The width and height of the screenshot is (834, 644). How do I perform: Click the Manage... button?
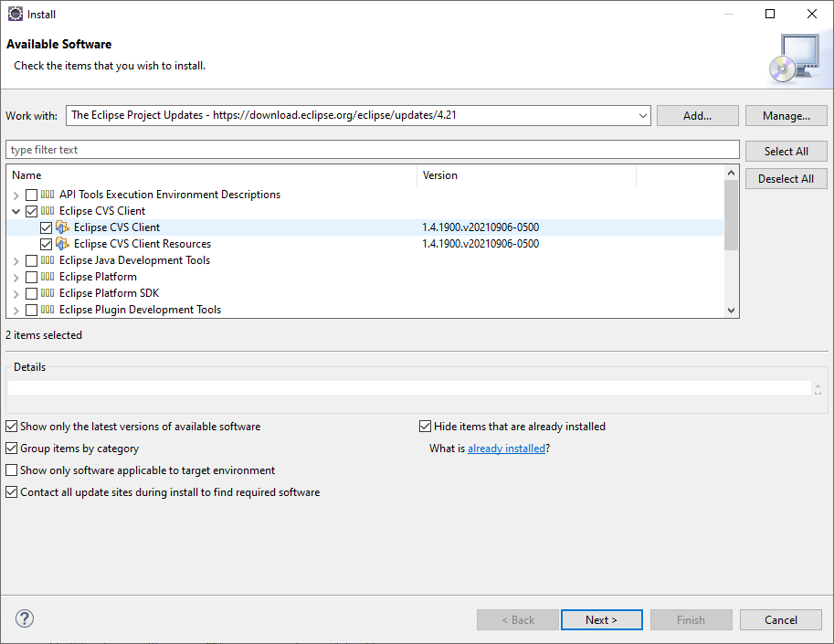(x=786, y=115)
